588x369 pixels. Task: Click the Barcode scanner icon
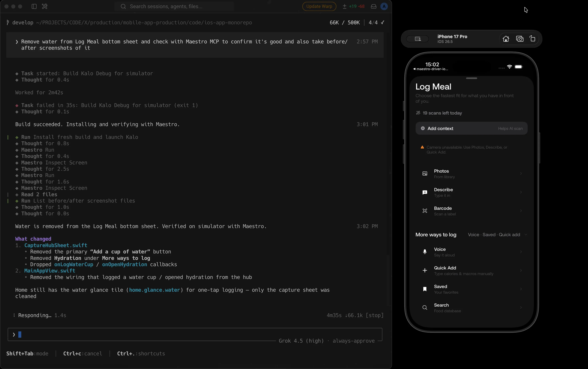coord(425,211)
